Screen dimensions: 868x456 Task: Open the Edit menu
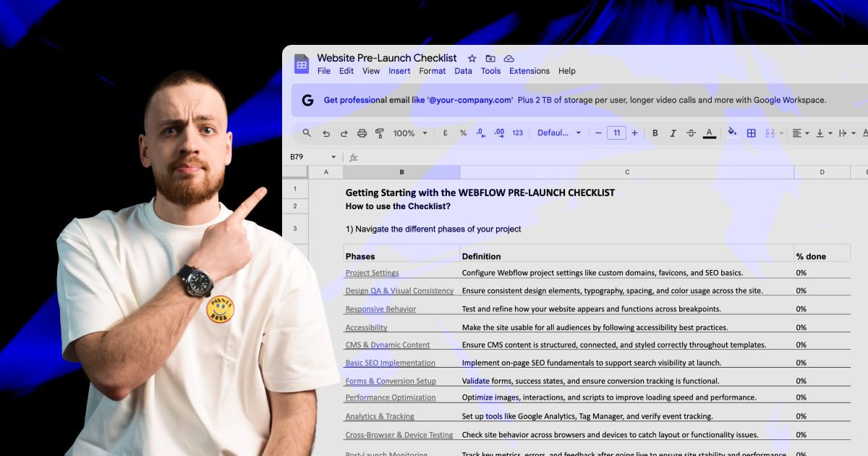(346, 71)
